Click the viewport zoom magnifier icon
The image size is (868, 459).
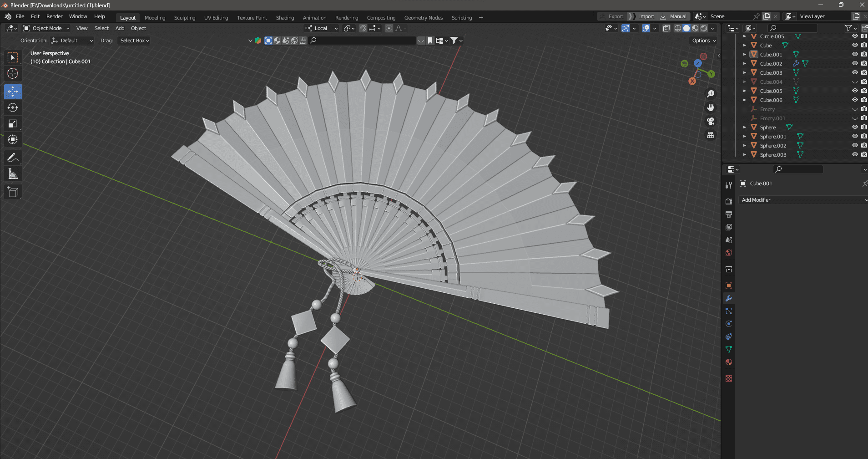[711, 94]
